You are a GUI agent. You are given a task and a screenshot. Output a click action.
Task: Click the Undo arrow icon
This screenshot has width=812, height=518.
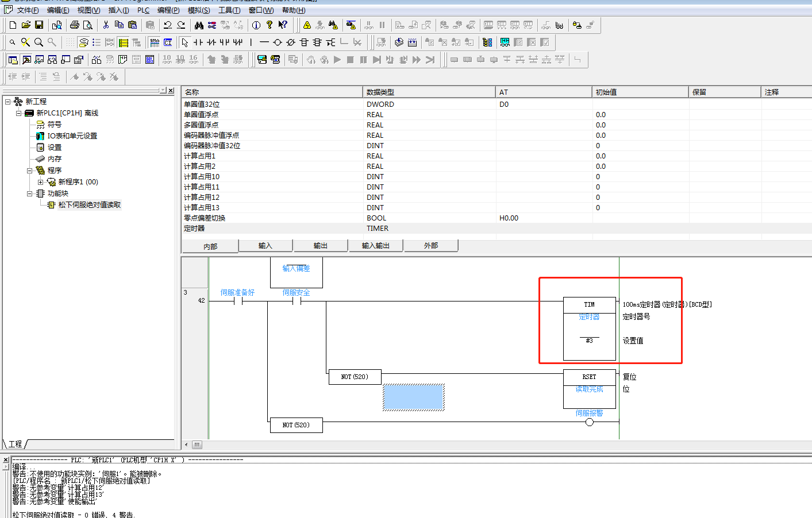point(168,25)
